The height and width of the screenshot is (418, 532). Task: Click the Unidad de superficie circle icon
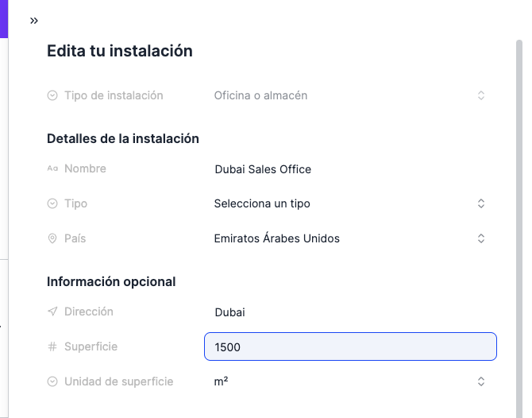(x=52, y=381)
